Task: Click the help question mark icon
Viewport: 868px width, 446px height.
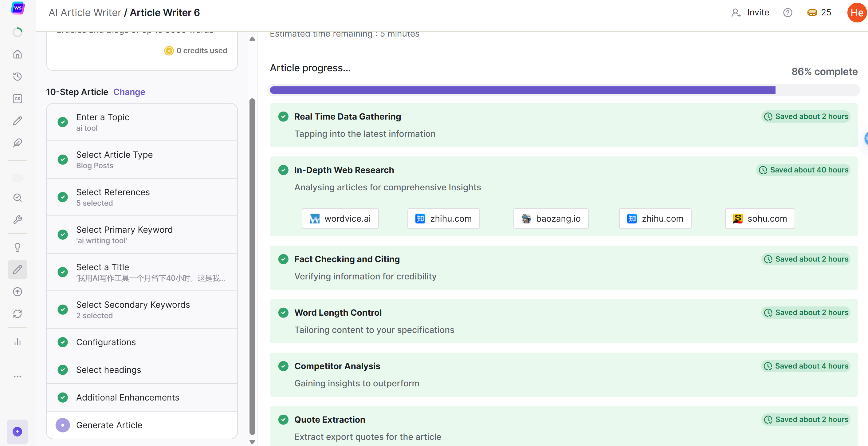Action: tap(787, 13)
